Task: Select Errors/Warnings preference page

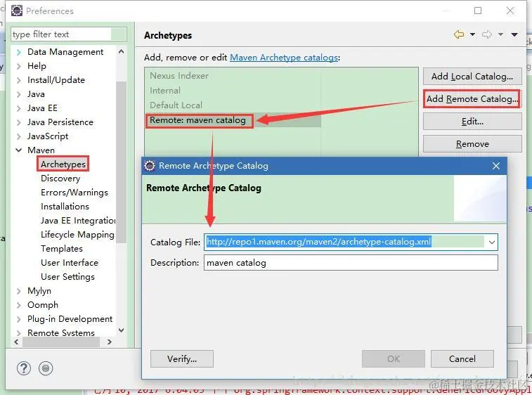Action: point(74,193)
